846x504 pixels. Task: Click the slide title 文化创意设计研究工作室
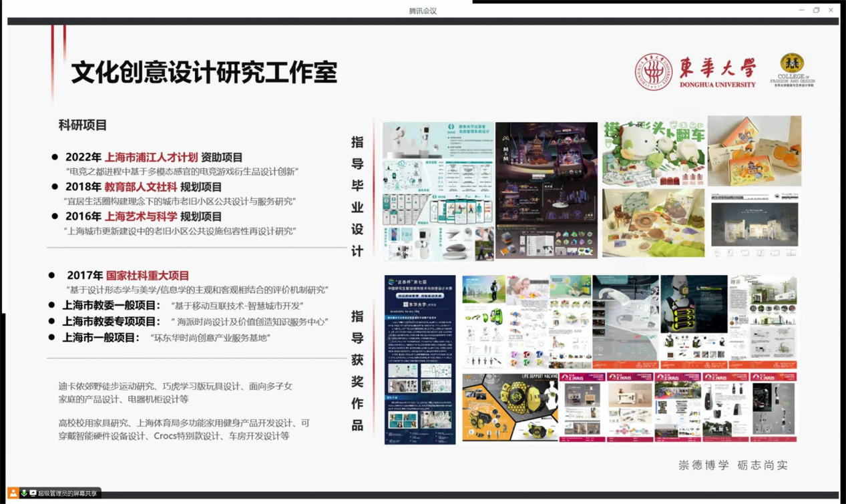[204, 72]
